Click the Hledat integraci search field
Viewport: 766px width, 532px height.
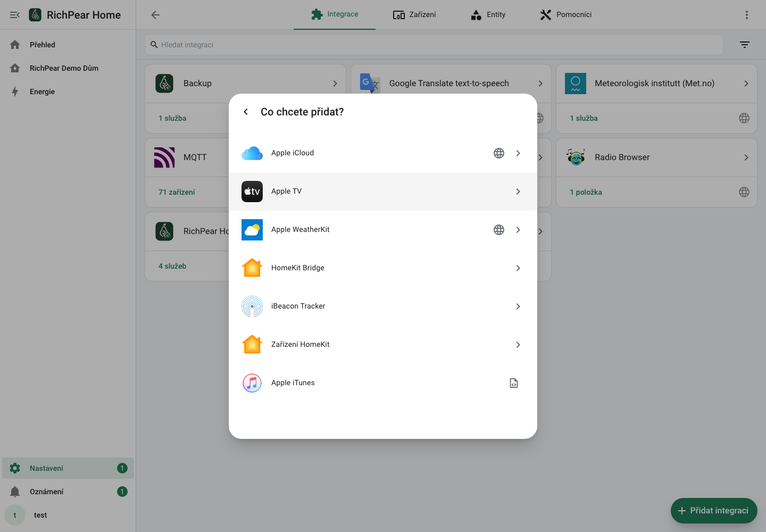[434, 45]
